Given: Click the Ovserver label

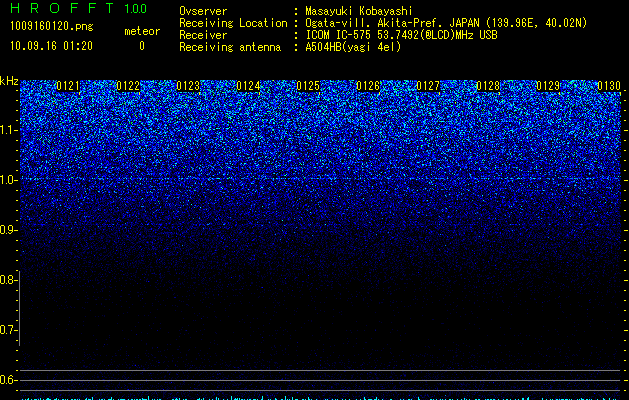Looking at the screenshot, I should coord(203,11).
